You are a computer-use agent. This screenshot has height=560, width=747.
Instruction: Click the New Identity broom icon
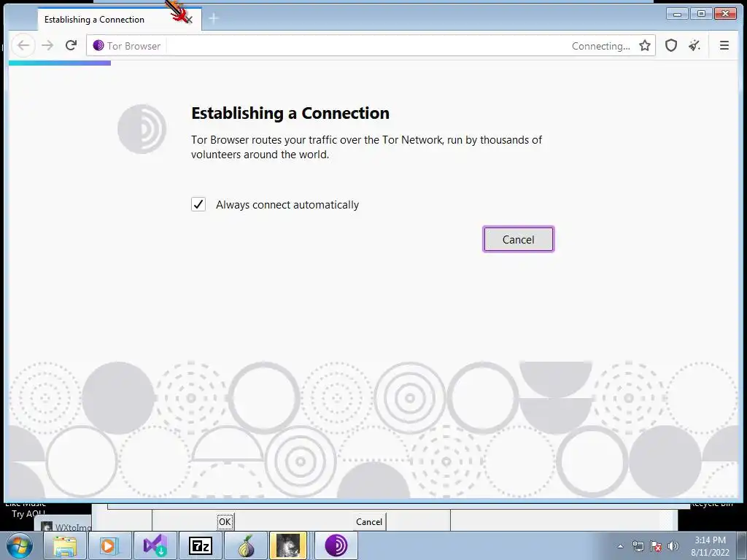(x=694, y=46)
